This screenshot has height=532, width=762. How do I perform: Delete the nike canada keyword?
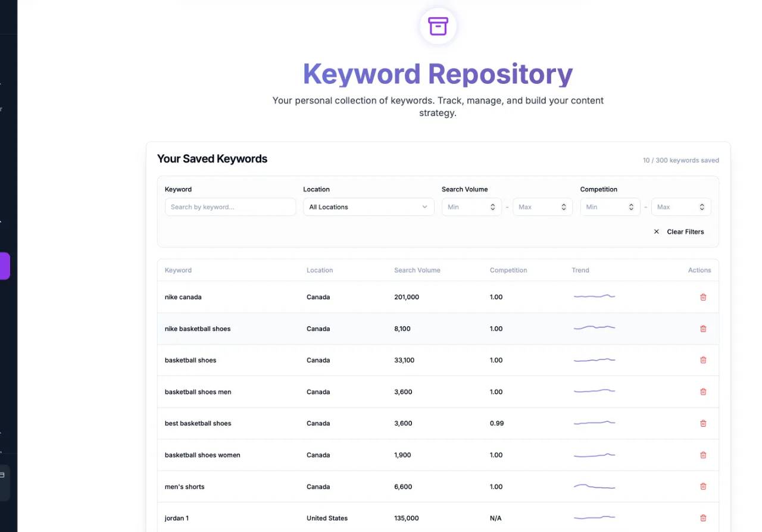703,297
